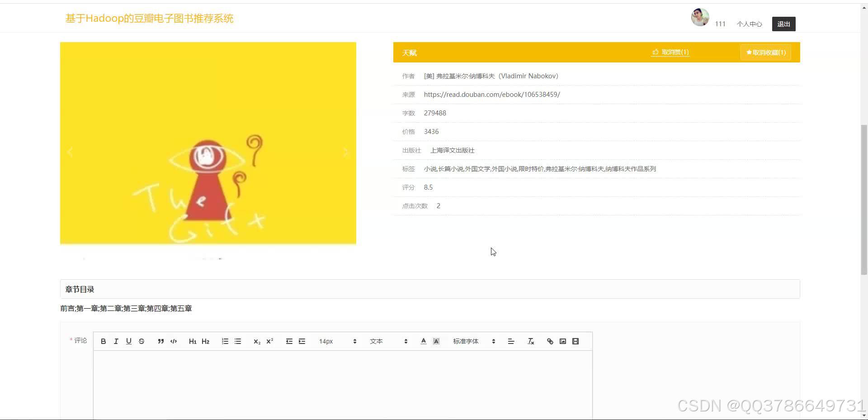Image resolution: width=868 pixels, height=420 pixels.
Task: Click the price value 3436
Action: point(431,132)
